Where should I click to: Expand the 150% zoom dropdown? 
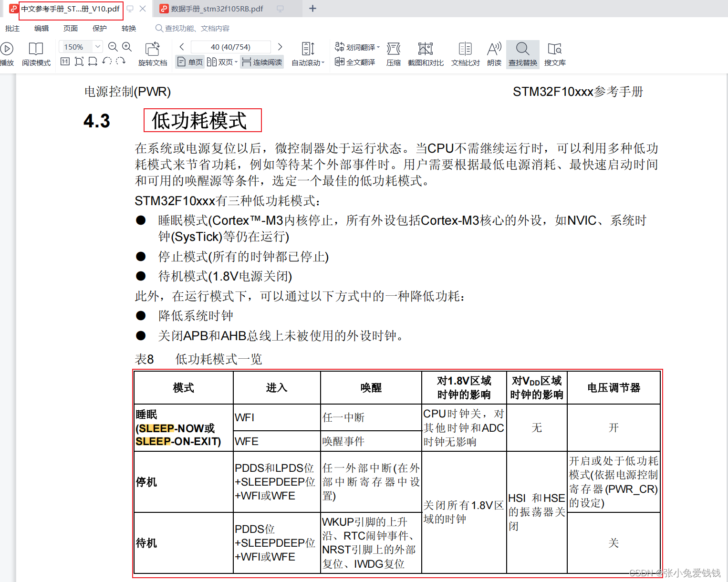point(98,47)
